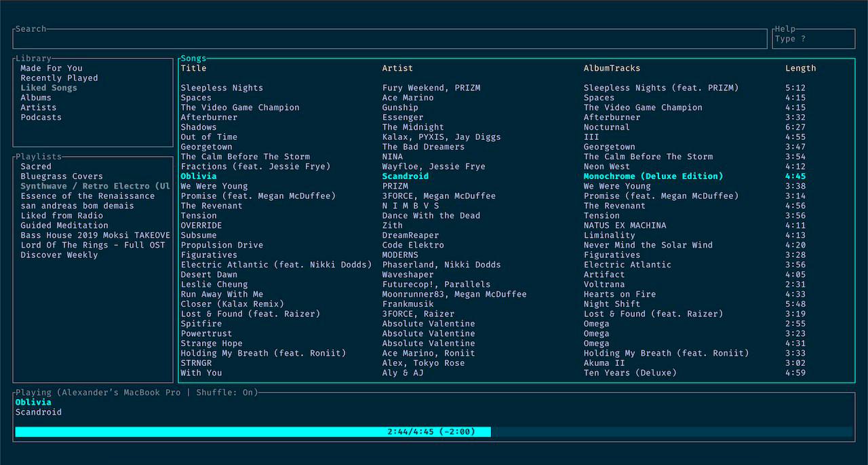The width and height of the screenshot is (868, 465).
Task: Select the song 'Sleepless Nights'
Action: [x=222, y=88]
